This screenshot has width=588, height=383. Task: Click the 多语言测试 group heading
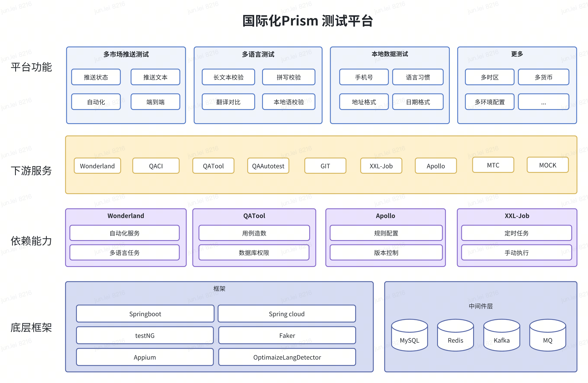click(258, 54)
